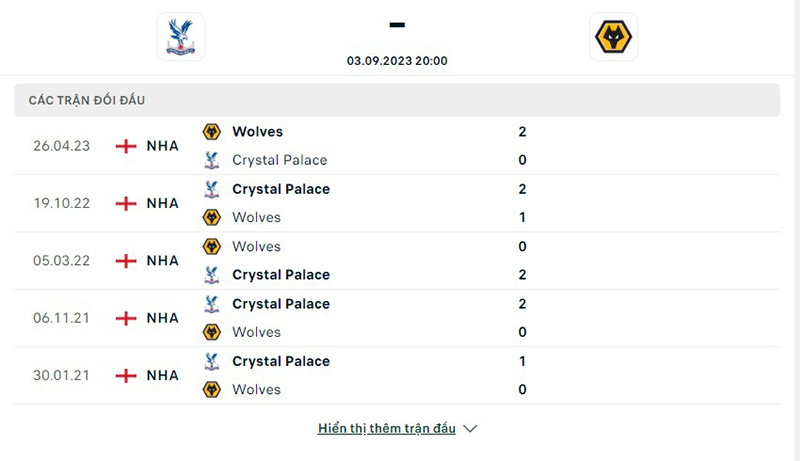Image resolution: width=800 pixels, height=461 pixels.
Task: Open winning team Wolves from 26.04.23 match
Action: coord(257,132)
